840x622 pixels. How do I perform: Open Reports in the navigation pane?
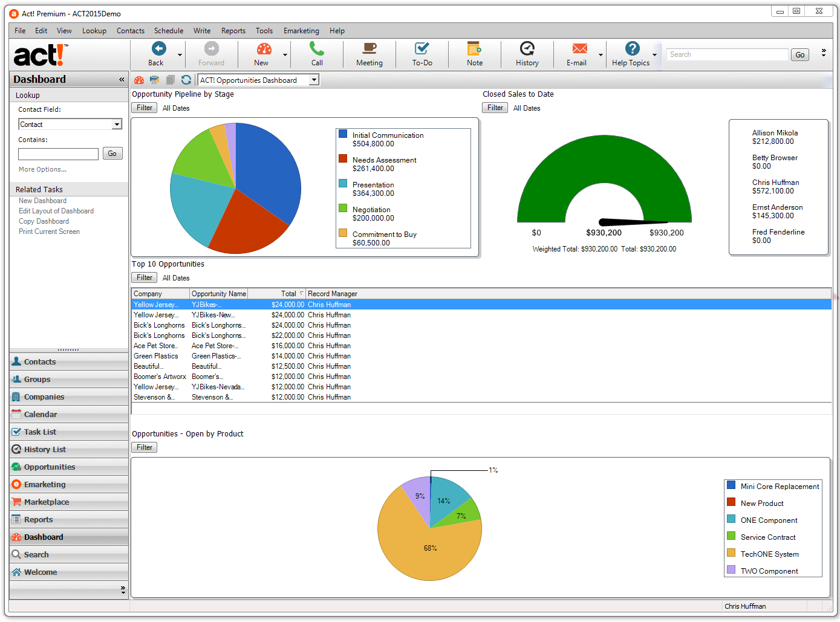pos(68,519)
